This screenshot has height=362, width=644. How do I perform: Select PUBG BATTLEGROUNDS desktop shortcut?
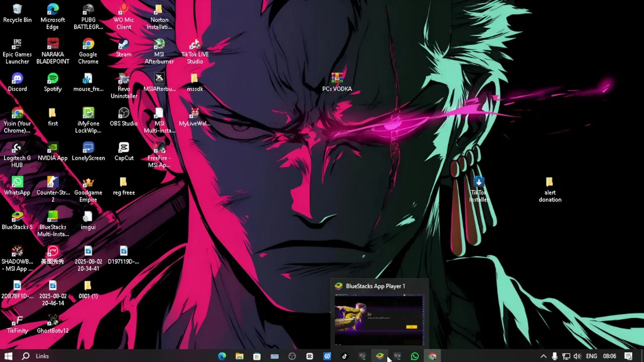coord(88,17)
